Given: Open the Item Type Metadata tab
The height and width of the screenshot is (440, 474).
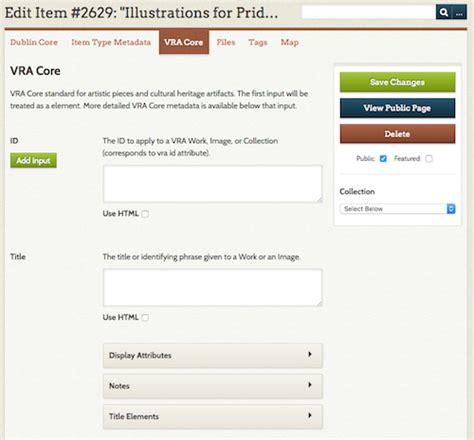Looking at the screenshot, I should (111, 42).
